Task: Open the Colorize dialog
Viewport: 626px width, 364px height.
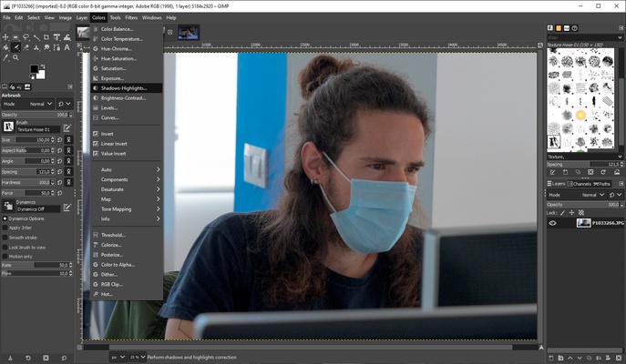Action: 127,245
